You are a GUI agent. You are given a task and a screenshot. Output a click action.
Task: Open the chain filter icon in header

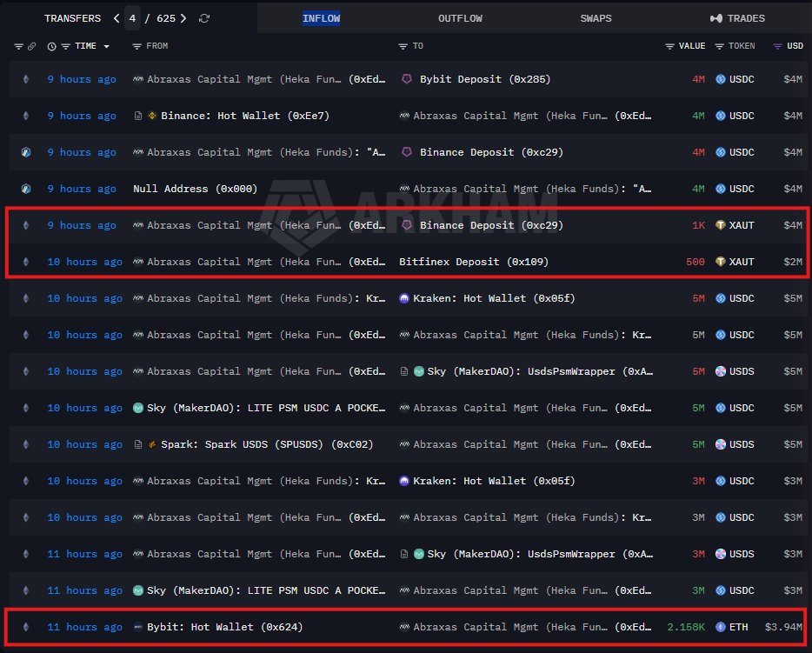click(18, 46)
